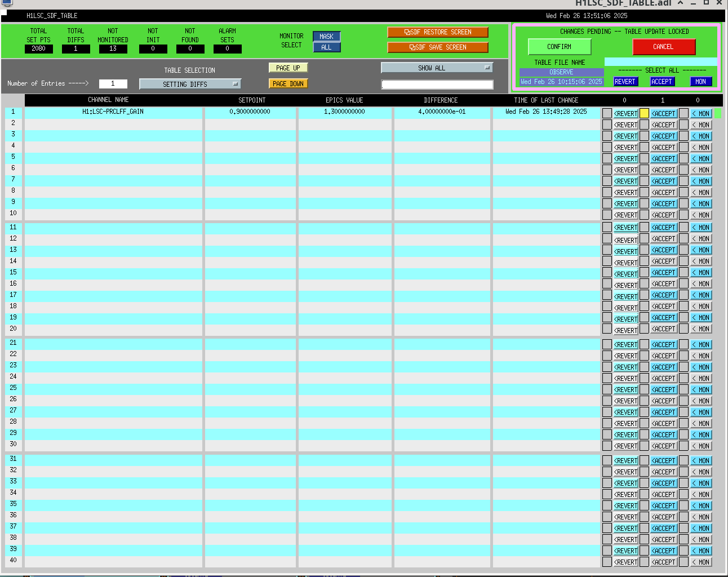Click MON for row 1 H1:LSC-PRCLFF_GAIN
This screenshot has height=577, width=728.
tap(702, 113)
